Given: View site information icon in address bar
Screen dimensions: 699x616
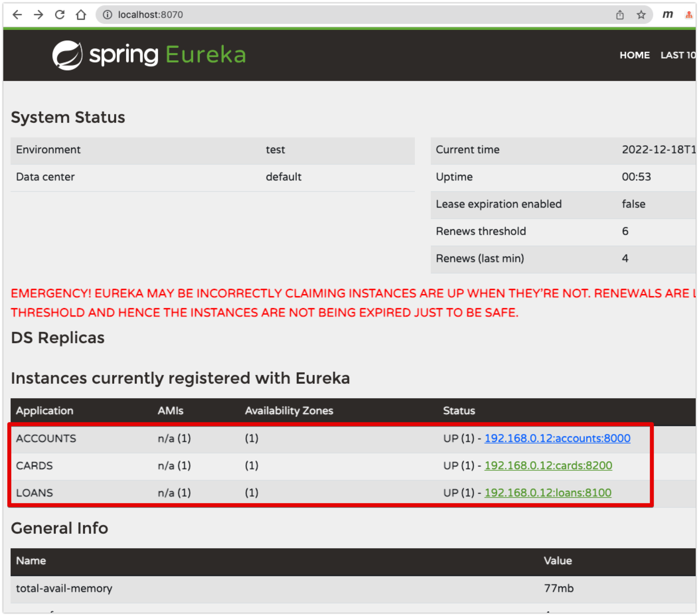Looking at the screenshot, I should (108, 15).
